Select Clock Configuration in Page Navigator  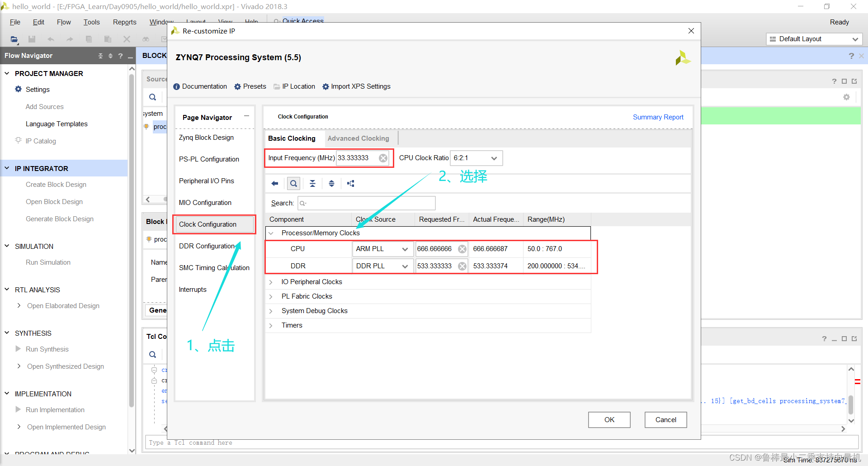coord(215,224)
